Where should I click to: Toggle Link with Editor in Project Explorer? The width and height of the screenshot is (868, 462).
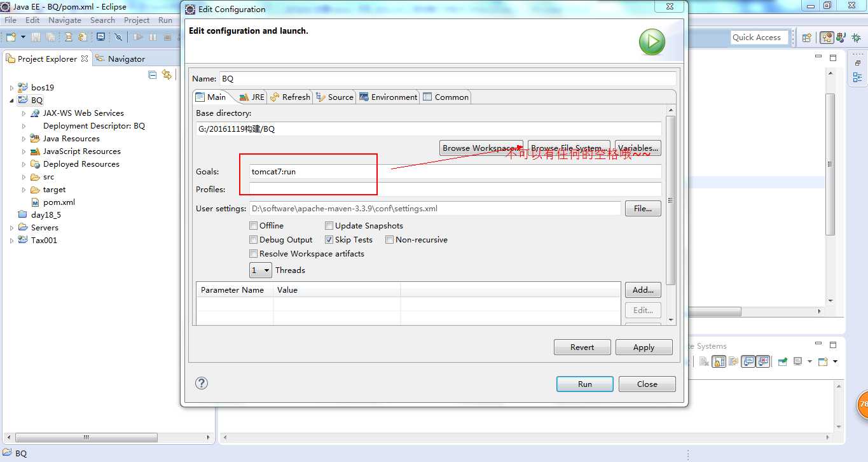(167, 75)
